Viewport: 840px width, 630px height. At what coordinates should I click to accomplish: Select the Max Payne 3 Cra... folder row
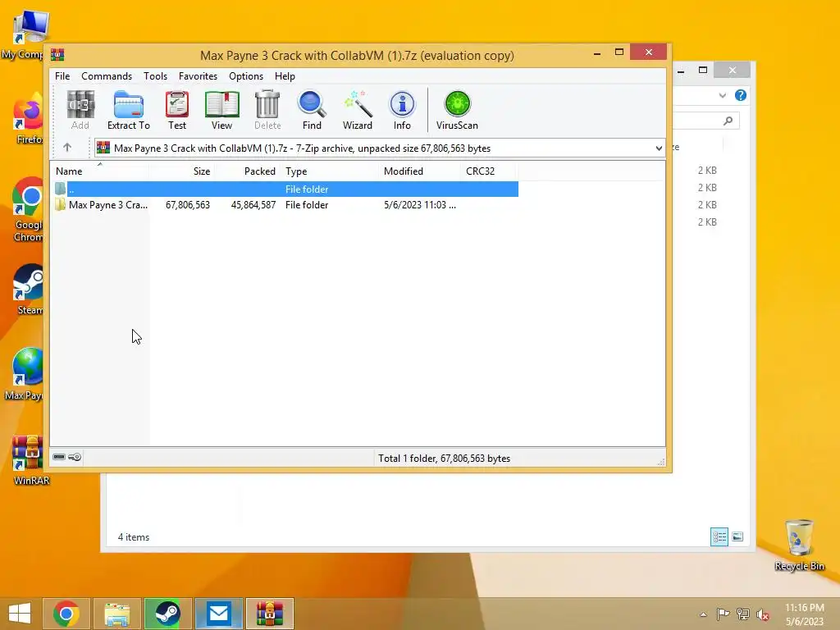point(285,204)
